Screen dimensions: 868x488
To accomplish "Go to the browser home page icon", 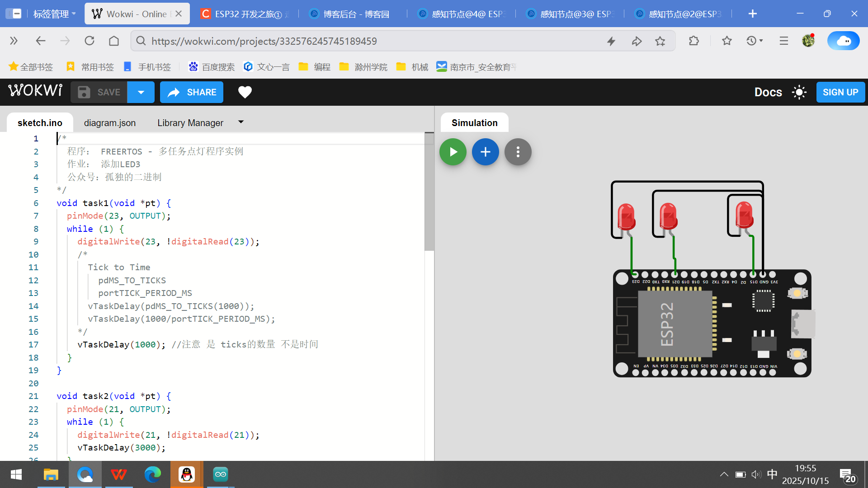I will tap(114, 41).
